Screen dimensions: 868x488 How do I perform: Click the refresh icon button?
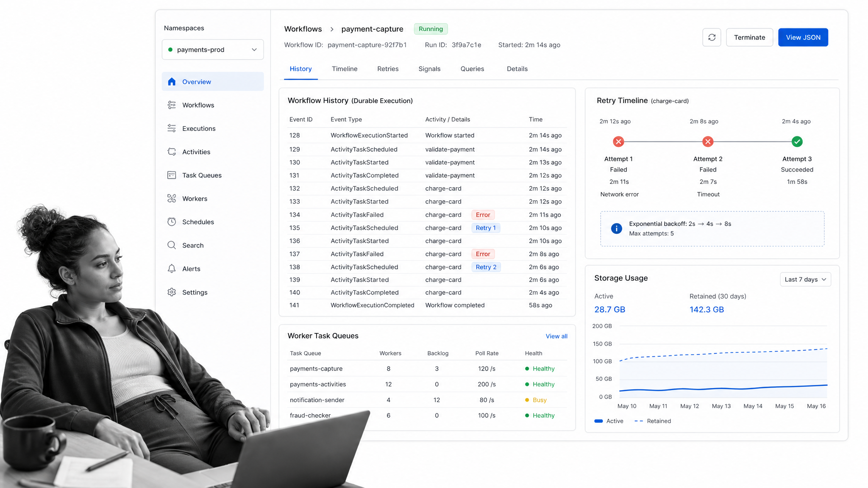pyautogui.click(x=712, y=37)
